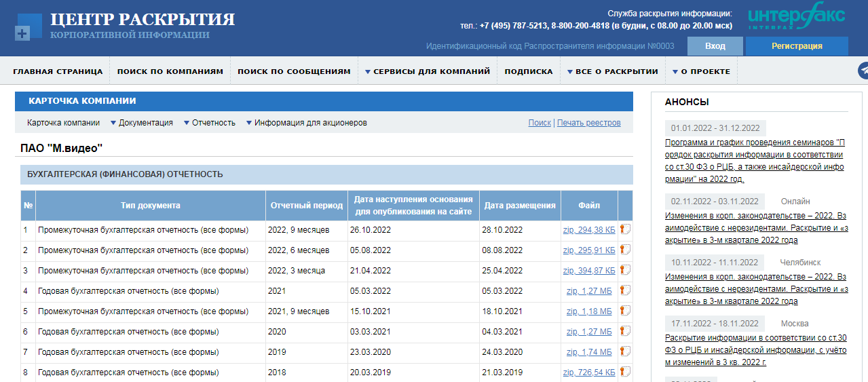This screenshot has width=868, height=382.
Task: Click signature icon for 2019 annual report
Action: (x=625, y=352)
